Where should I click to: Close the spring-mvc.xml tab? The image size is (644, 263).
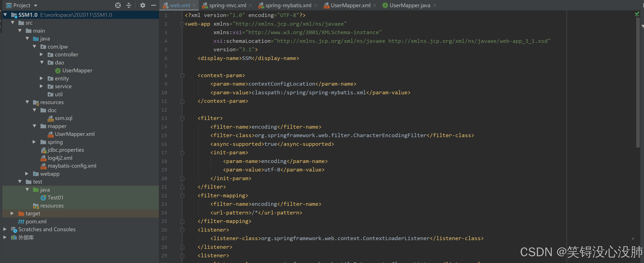[250, 5]
